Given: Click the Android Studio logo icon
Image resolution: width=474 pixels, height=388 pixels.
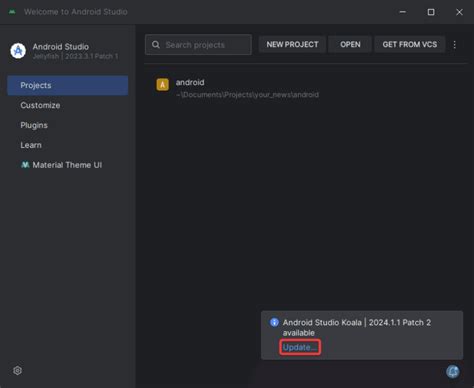Looking at the screenshot, I should pos(18,51).
